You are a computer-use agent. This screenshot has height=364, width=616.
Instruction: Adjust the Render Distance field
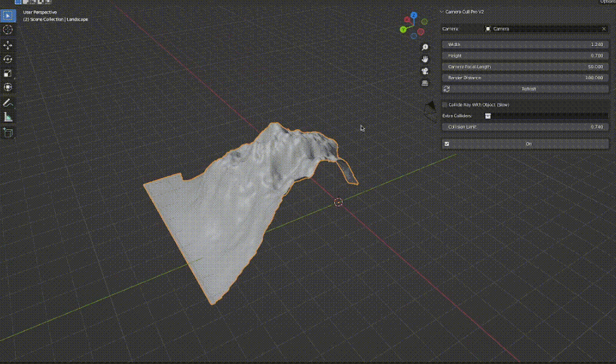[x=526, y=78]
